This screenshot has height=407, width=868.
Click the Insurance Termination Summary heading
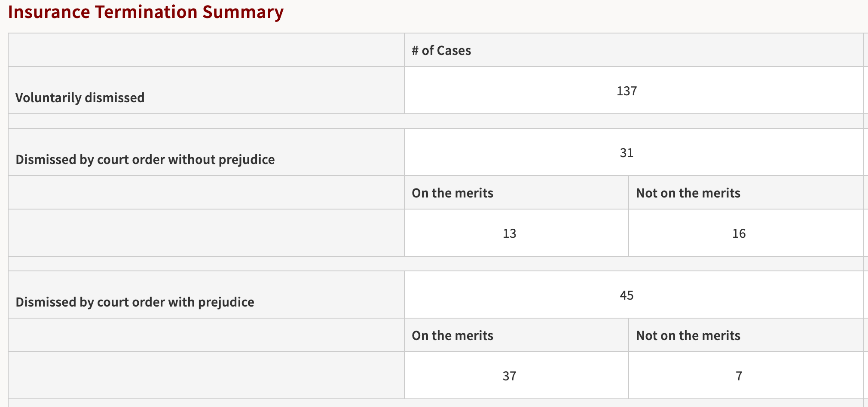pos(146,12)
